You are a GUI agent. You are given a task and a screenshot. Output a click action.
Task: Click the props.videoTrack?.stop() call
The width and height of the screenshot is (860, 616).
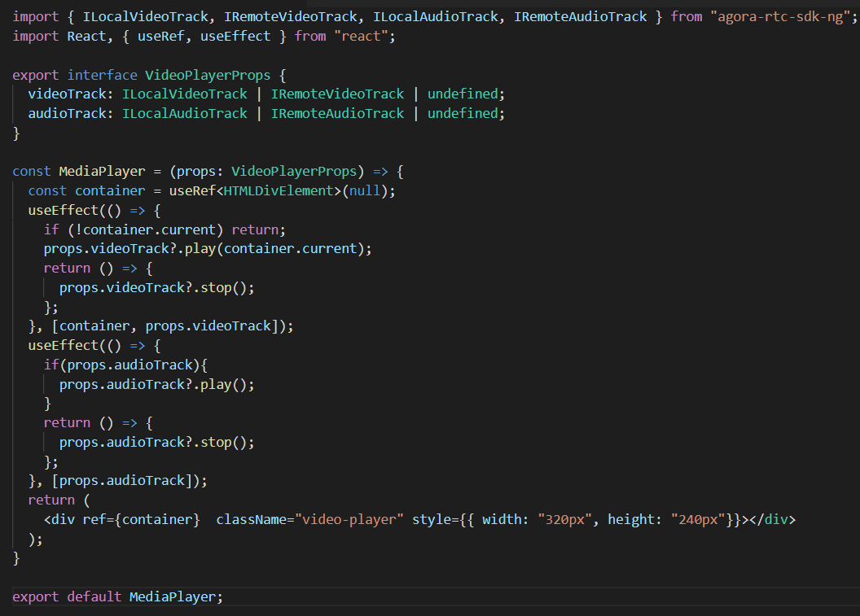pyautogui.click(x=157, y=287)
